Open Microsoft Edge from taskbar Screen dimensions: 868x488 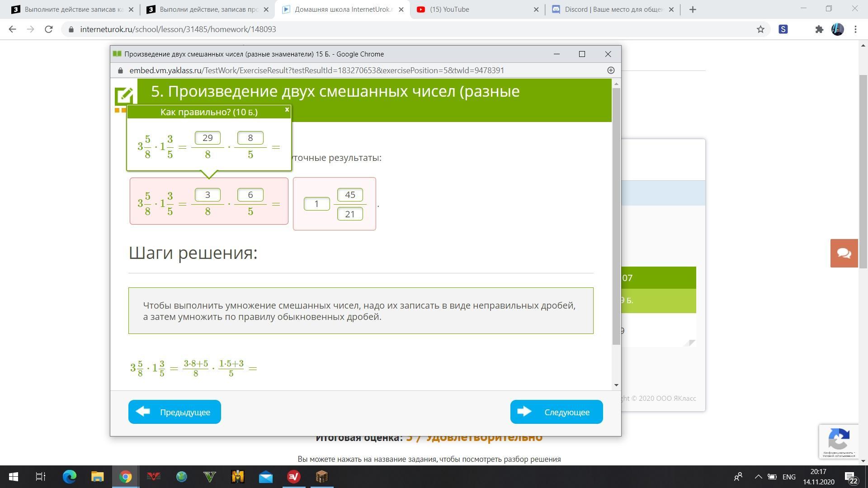(x=69, y=476)
